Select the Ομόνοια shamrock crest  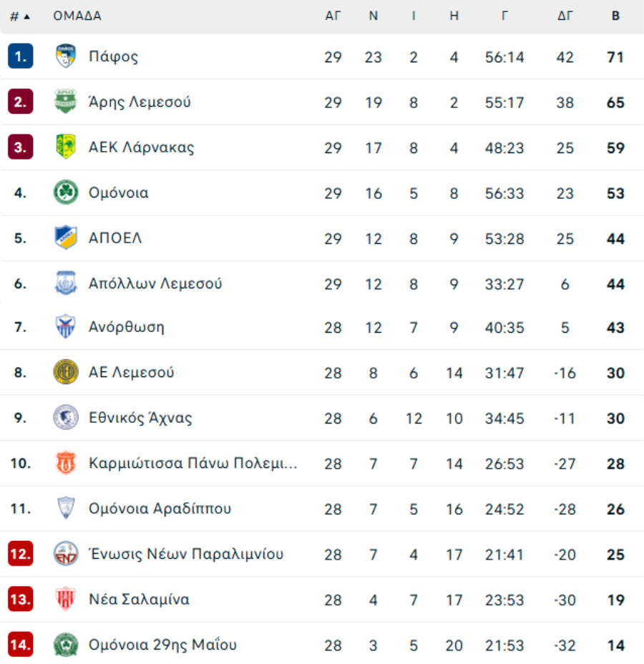coord(66,192)
